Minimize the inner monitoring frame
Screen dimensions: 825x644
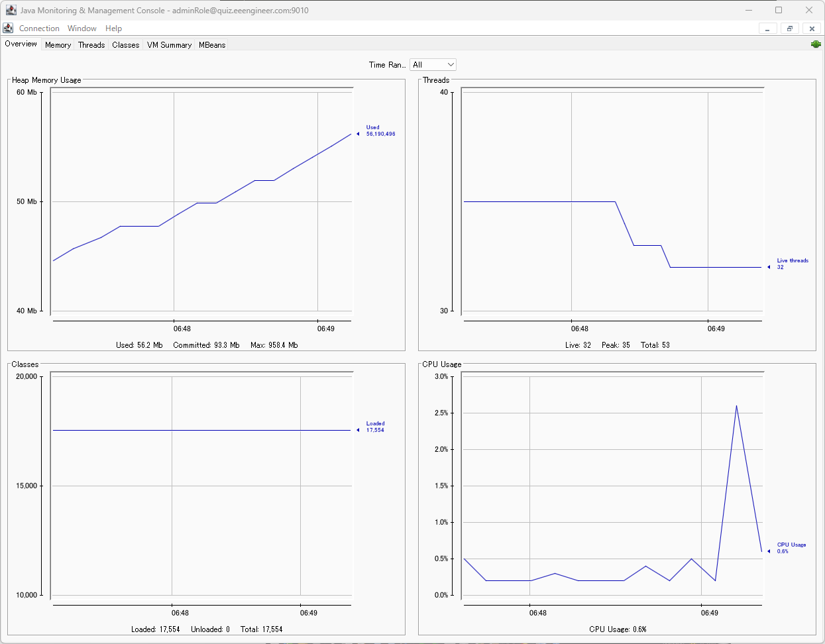point(767,28)
